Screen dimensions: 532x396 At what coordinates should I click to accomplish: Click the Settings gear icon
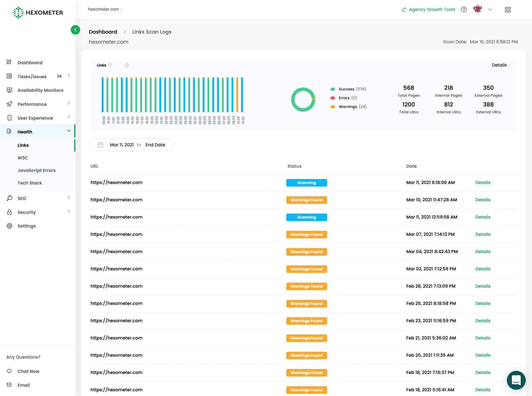click(9, 226)
